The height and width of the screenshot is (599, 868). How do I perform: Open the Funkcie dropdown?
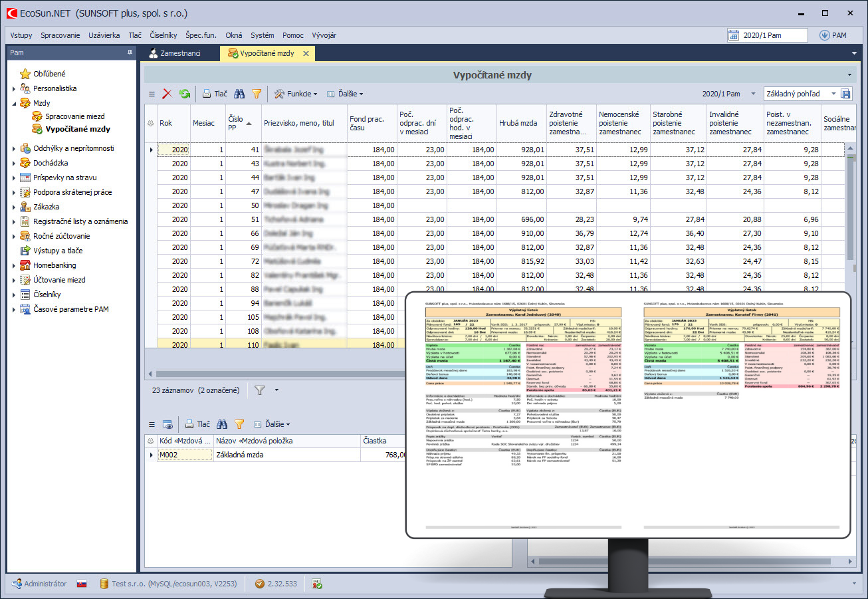(x=296, y=94)
